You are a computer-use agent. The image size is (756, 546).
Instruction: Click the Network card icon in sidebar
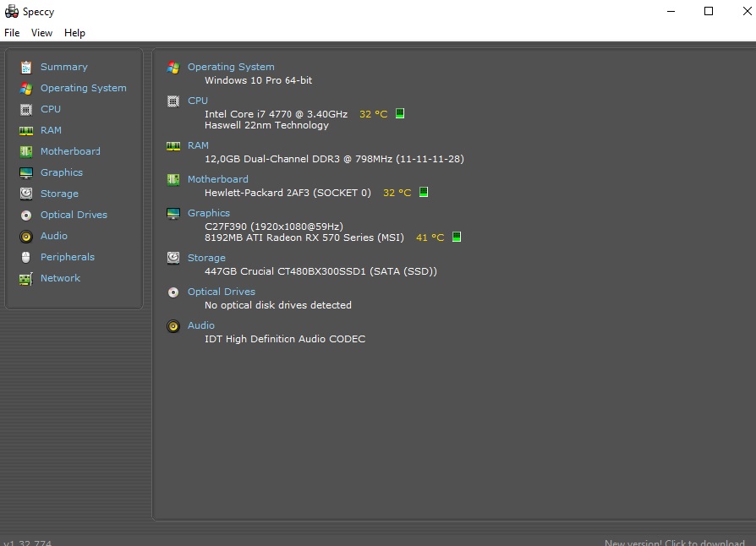pyautogui.click(x=26, y=279)
